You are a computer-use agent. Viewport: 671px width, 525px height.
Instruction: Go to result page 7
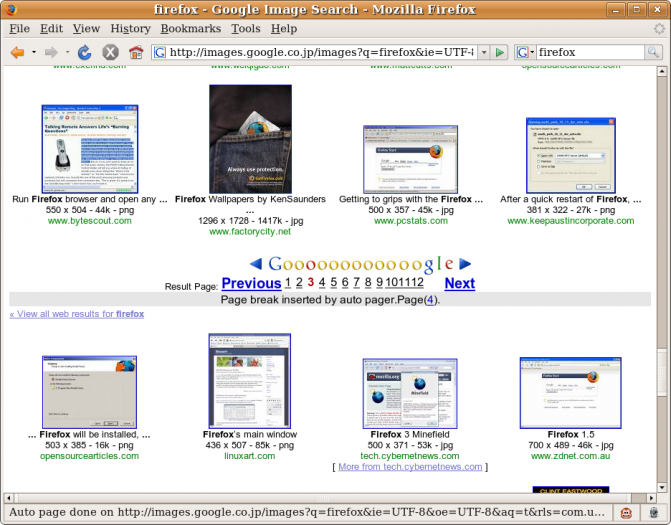pos(356,282)
